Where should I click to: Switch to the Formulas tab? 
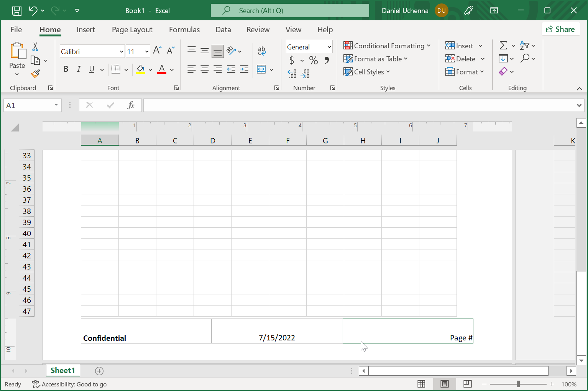pos(184,30)
